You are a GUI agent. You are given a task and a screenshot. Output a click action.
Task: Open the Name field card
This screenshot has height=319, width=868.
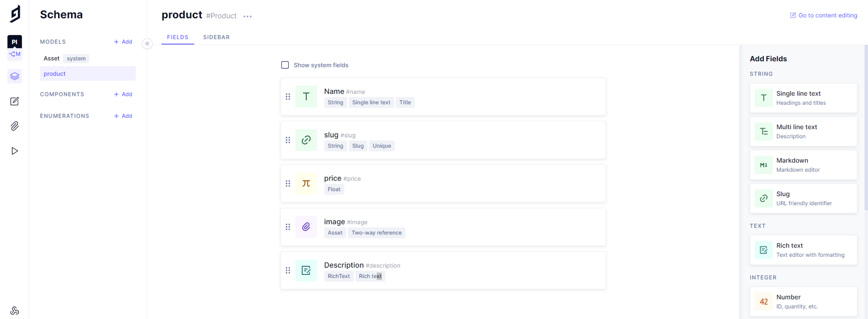(x=443, y=97)
